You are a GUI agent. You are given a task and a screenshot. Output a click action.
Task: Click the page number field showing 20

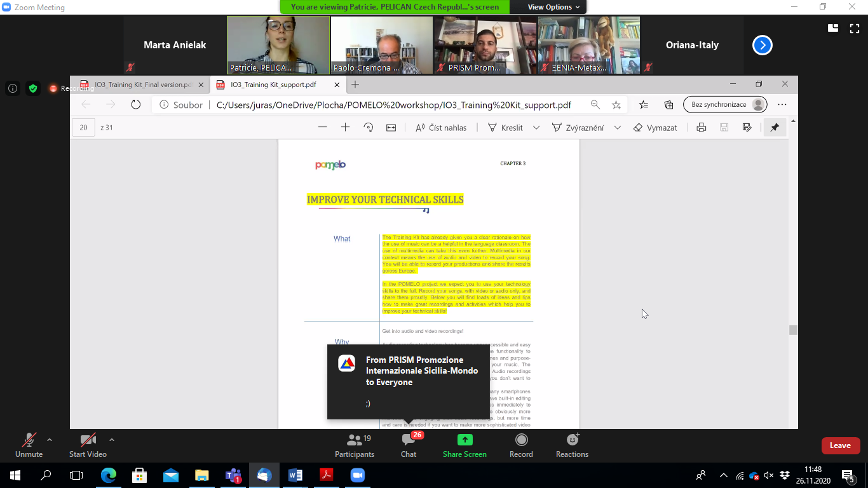[x=83, y=128]
